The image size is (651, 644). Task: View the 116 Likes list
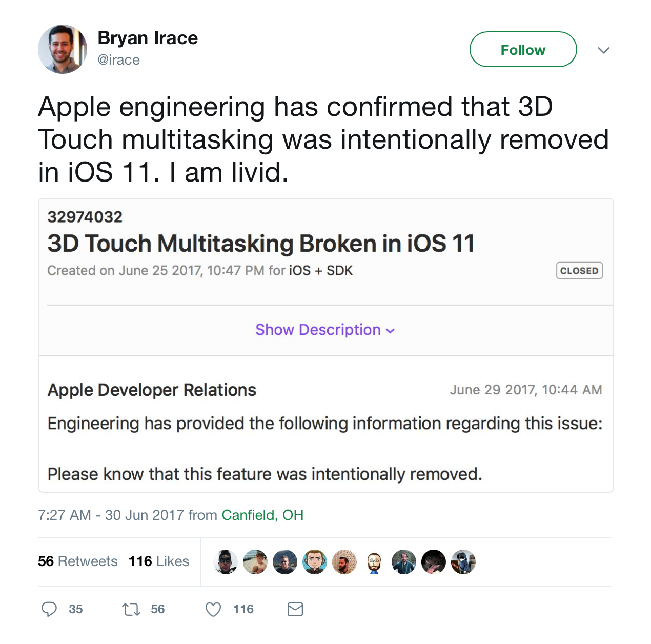pyautogui.click(x=159, y=561)
